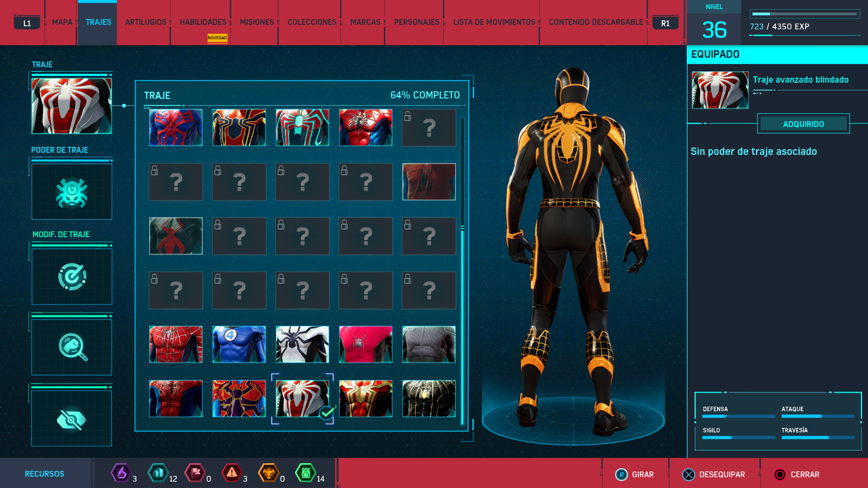The width and height of the screenshot is (868, 488).
Task: Select the red and blue armored suit thumbnail
Action: click(x=366, y=127)
